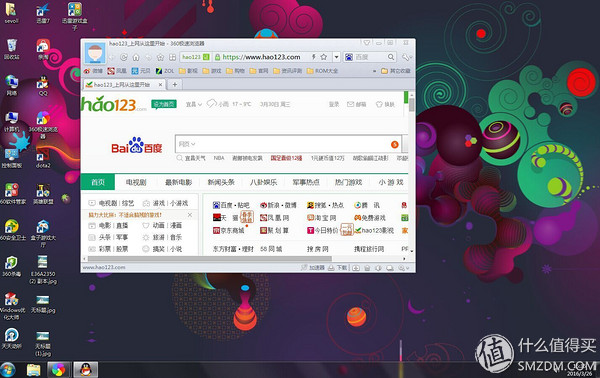The image size is (600, 378).
Task: Click green set-as-homepage button
Action: pos(164,104)
